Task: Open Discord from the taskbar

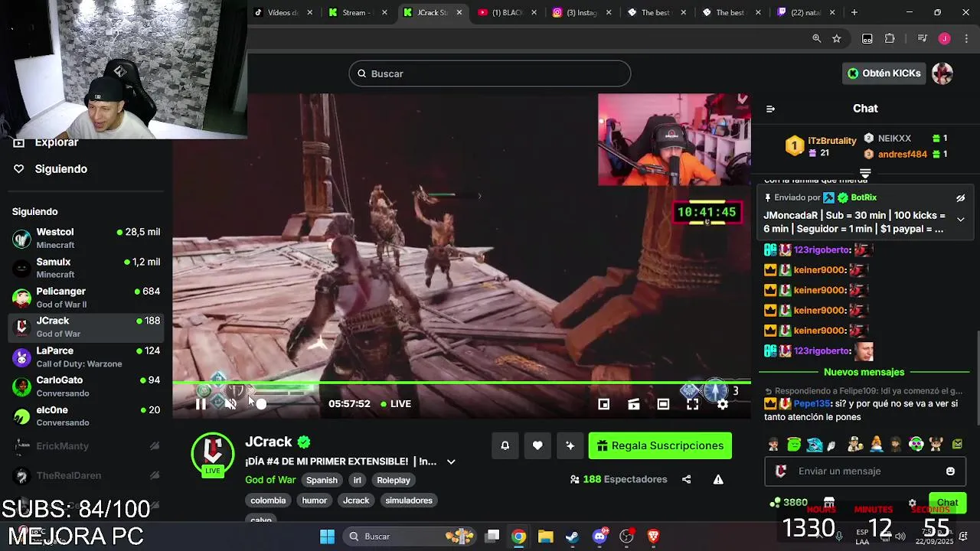Action: click(x=599, y=536)
